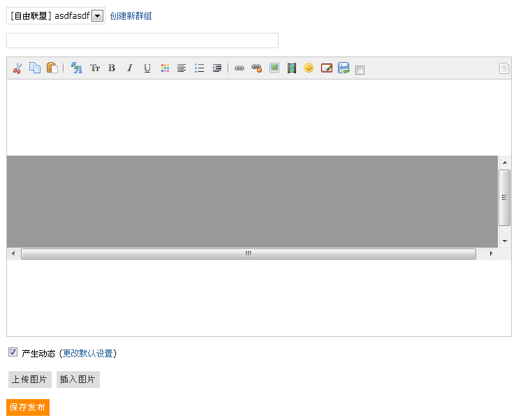Screen dimensions: 516x420
Task: Select the font family icon
Action: coord(76,68)
